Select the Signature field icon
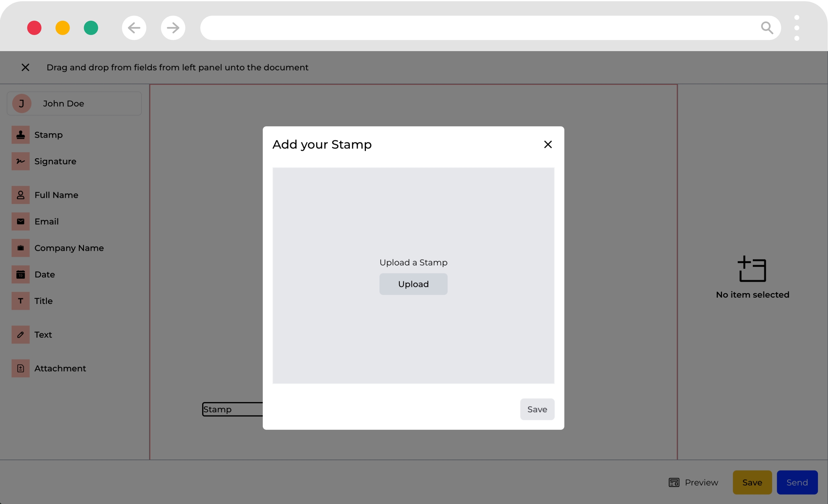 click(20, 161)
